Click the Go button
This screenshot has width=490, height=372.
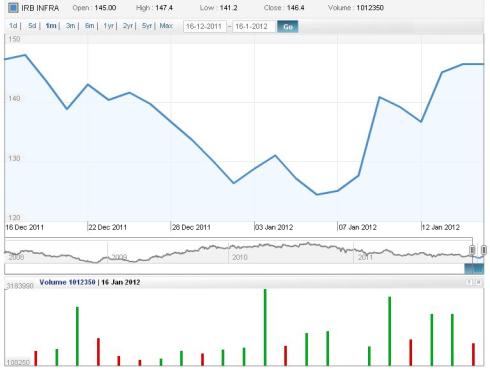tap(288, 27)
